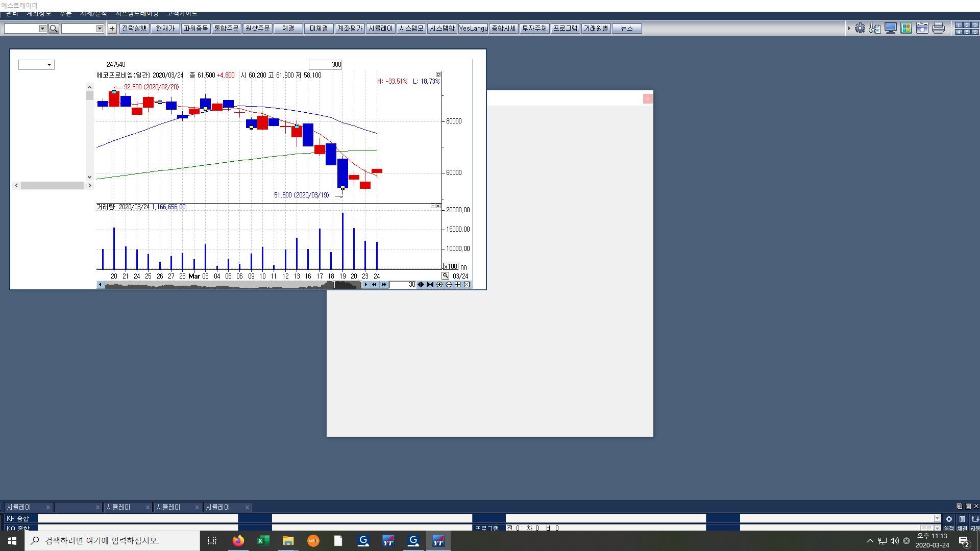Open the dropdown in chart window's top-left
The height and width of the screenshot is (551, 980).
(49, 65)
